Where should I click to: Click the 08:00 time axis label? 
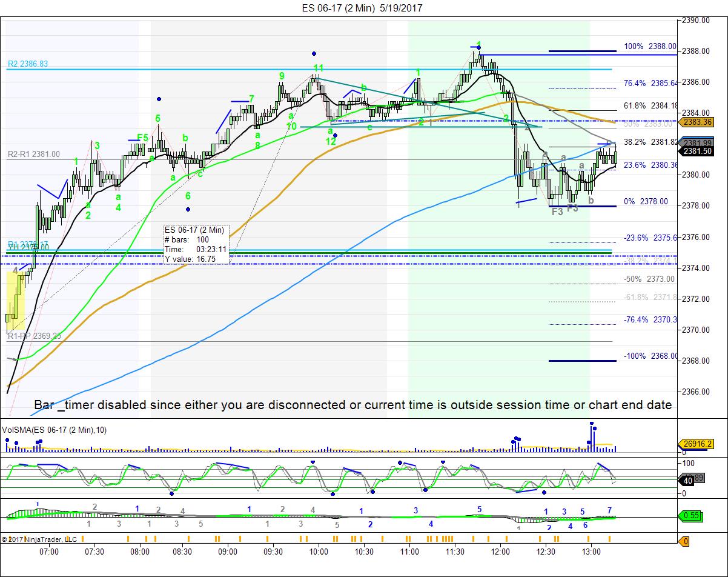(140, 552)
